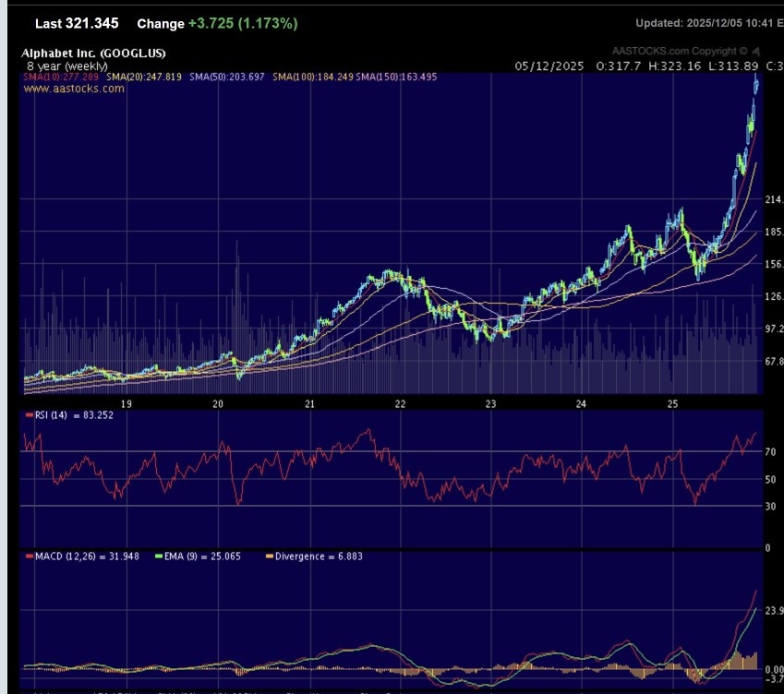Click the latest weekly candle at chart top

pos(756,85)
